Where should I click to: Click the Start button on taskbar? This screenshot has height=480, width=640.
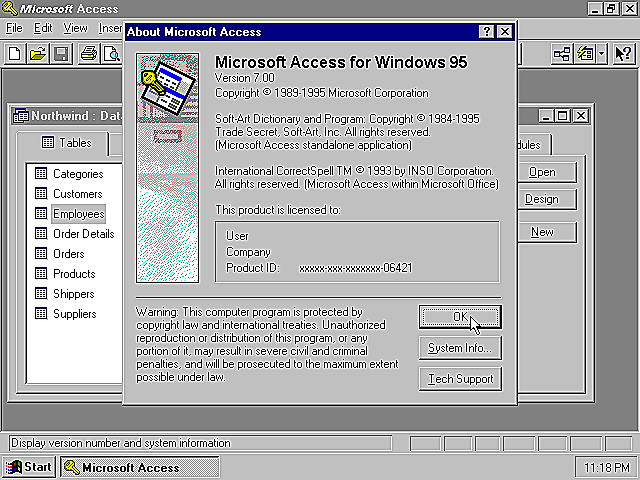click(29, 467)
